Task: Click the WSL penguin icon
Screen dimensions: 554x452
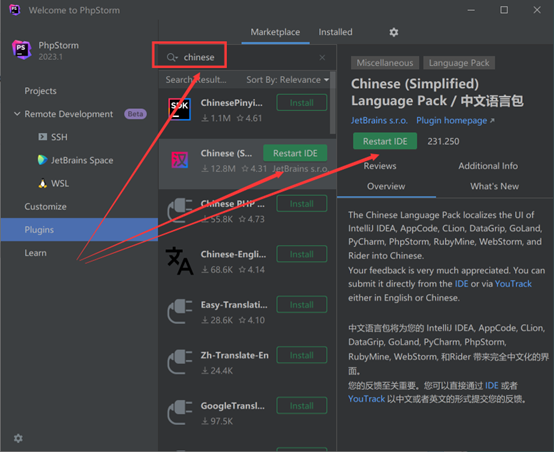Action: pyautogui.click(x=42, y=183)
